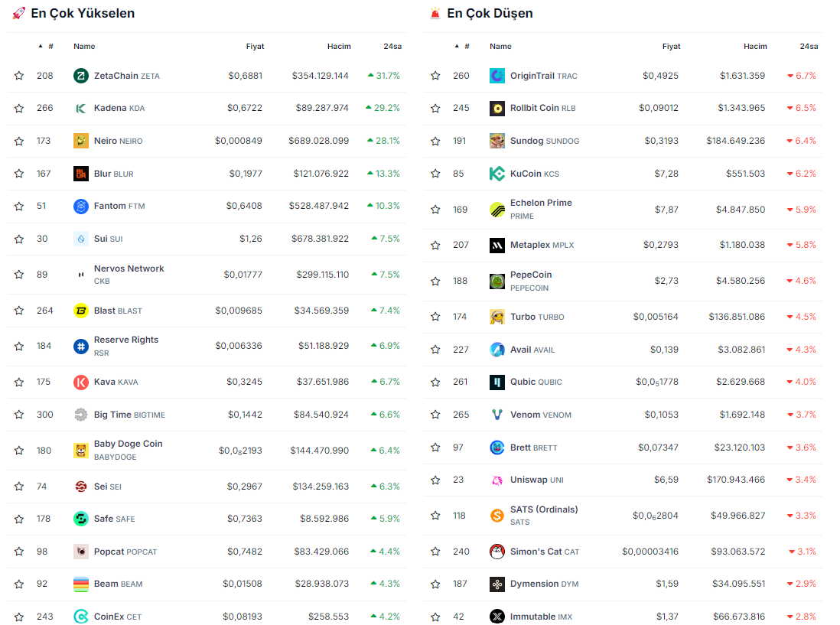Toggle favorite star for Dymension
Image resolution: width=840 pixels, height=625 pixels.
pos(435,584)
